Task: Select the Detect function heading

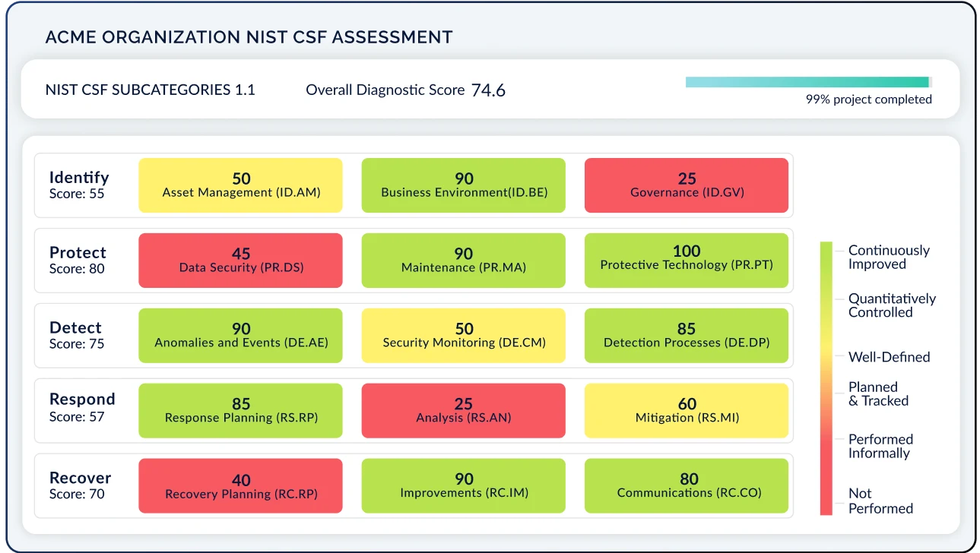Action: click(x=75, y=327)
